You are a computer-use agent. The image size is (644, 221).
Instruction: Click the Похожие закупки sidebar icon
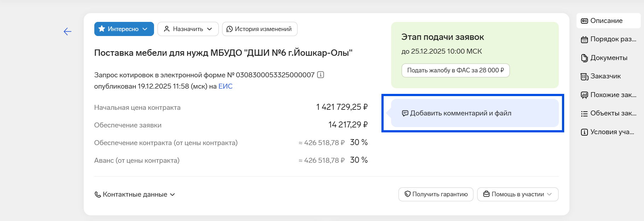584,95
